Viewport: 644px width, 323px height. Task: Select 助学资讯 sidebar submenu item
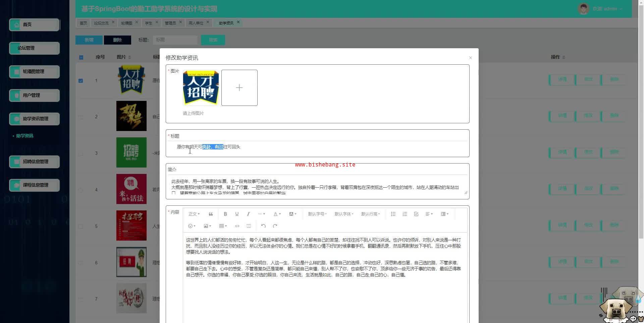click(24, 136)
